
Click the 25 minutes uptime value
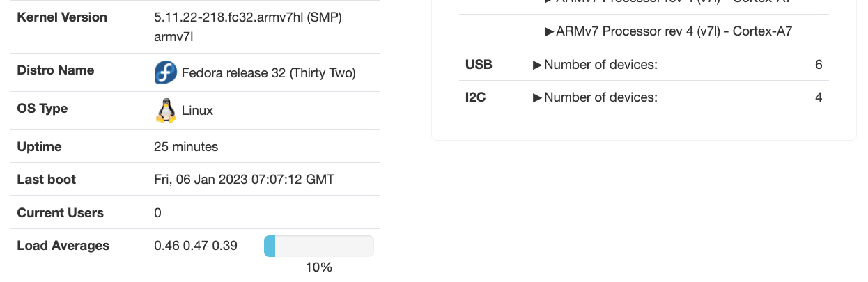click(x=186, y=147)
